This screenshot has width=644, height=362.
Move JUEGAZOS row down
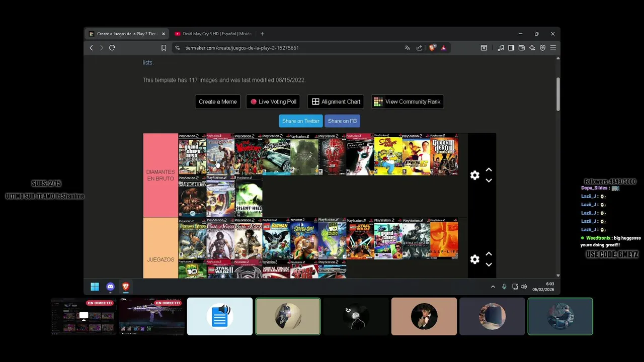[x=489, y=264]
